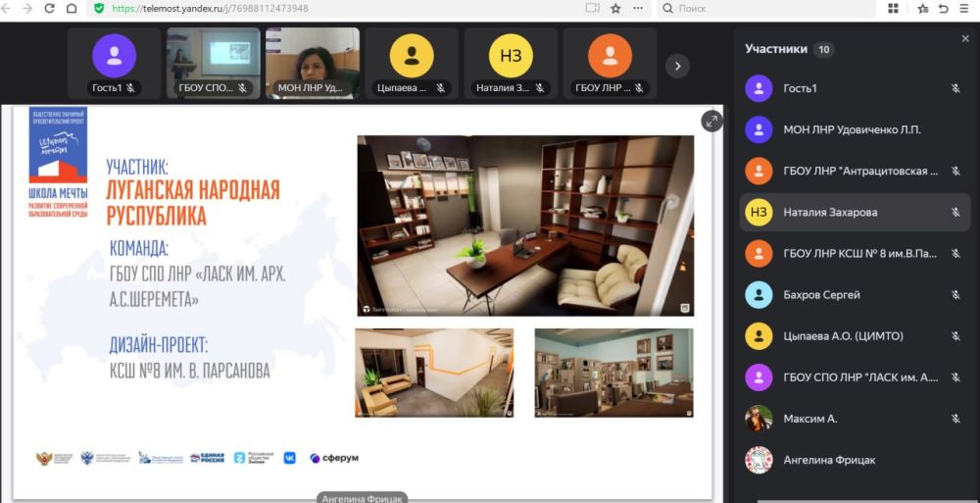
Task: Click the corridor render image on slide
Action: pyautogui.click(x=434, y=373)
